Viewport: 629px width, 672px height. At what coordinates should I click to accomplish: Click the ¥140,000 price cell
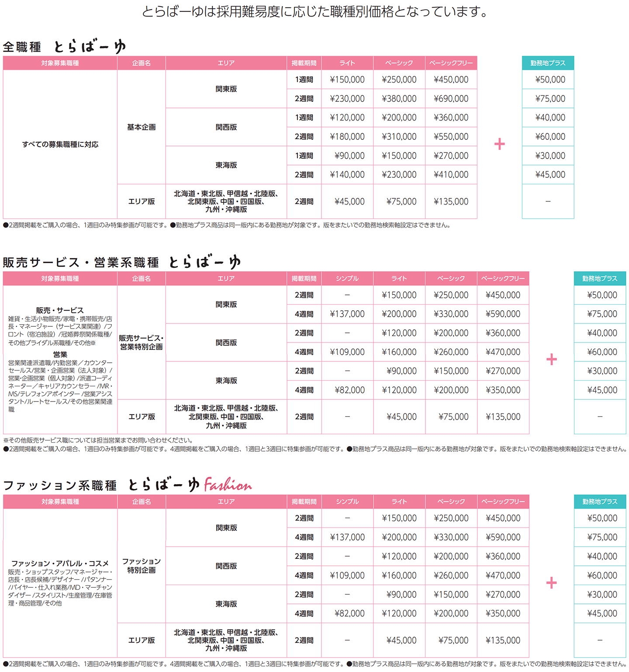[347, 175]
